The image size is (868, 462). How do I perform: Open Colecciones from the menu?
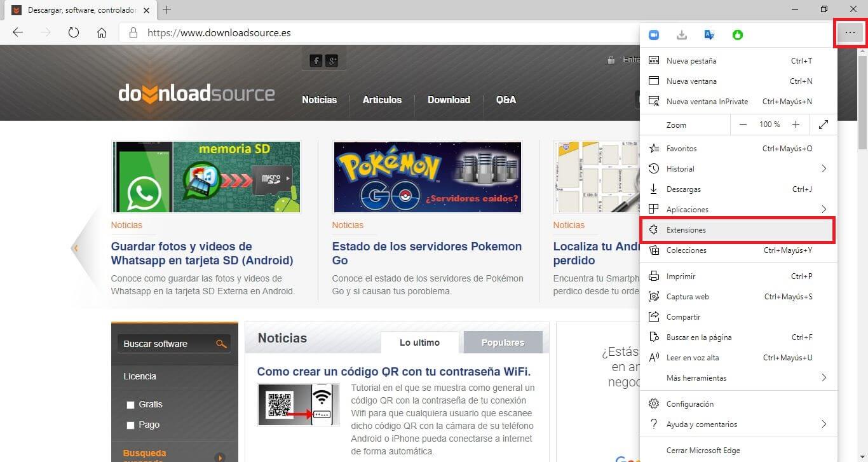(x=738, y=250)
